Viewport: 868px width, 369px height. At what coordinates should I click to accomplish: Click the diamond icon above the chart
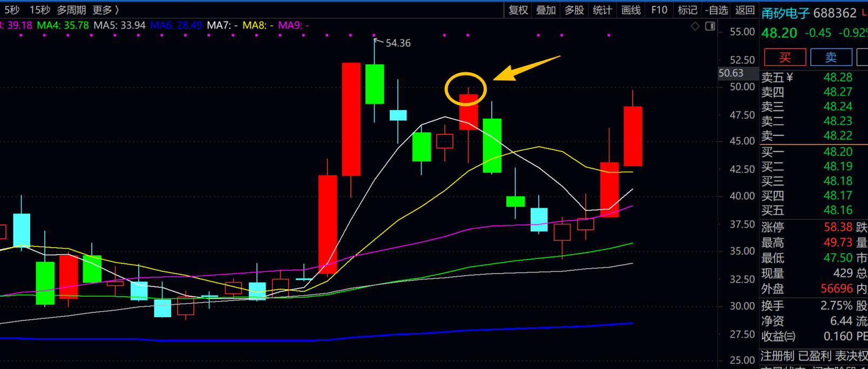pos(695,26)
